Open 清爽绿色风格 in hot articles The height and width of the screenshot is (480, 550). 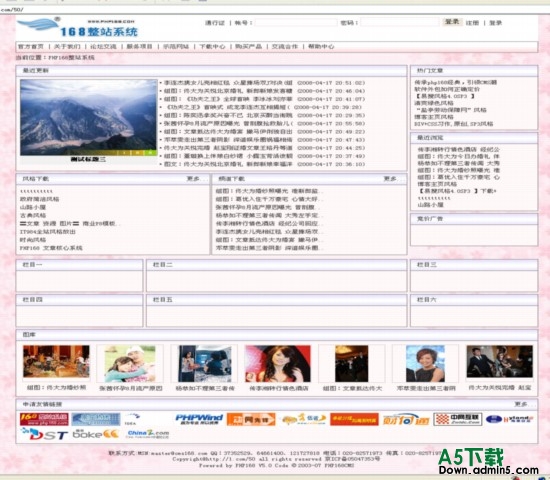[434, 103]
